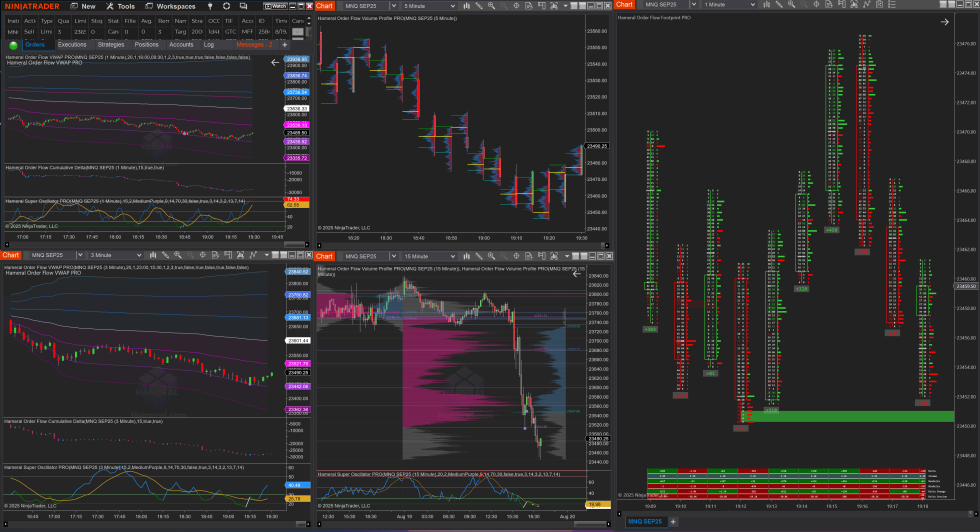The image size is (980, 532).
Task: Open properties list icon in footprint chart toolbar
Action: point(892,4)
